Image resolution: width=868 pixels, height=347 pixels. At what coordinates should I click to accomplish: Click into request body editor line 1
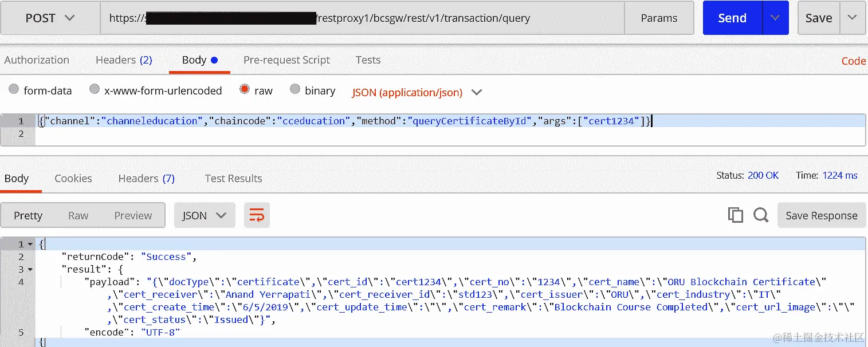click(x=450, y=121)
